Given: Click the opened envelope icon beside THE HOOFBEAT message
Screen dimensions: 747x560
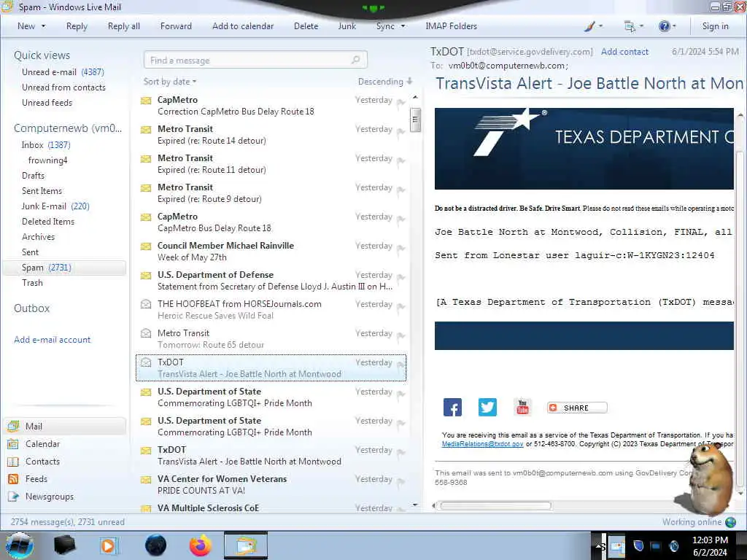Looking at the screenshot, I should pos(146,304).
